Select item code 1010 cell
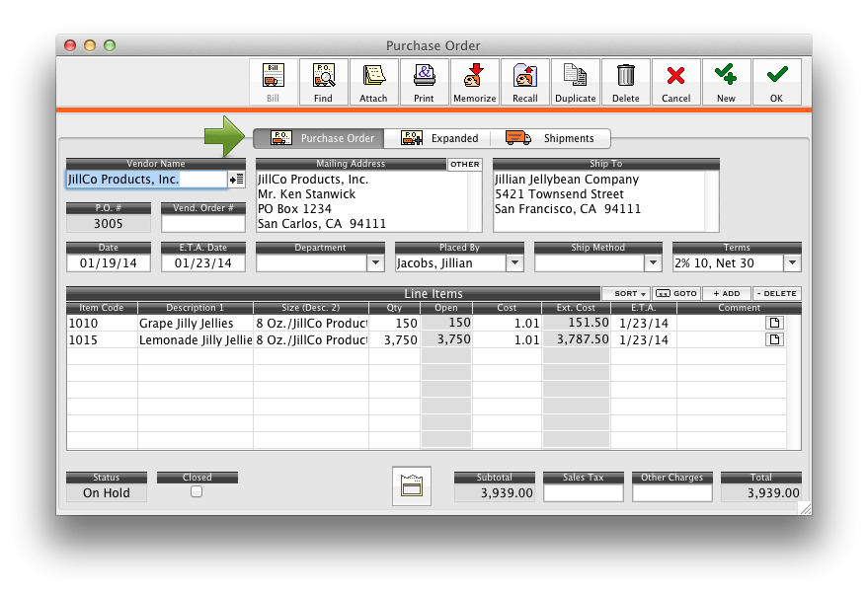This screenshot has width=868, height=593. [102, 323]
